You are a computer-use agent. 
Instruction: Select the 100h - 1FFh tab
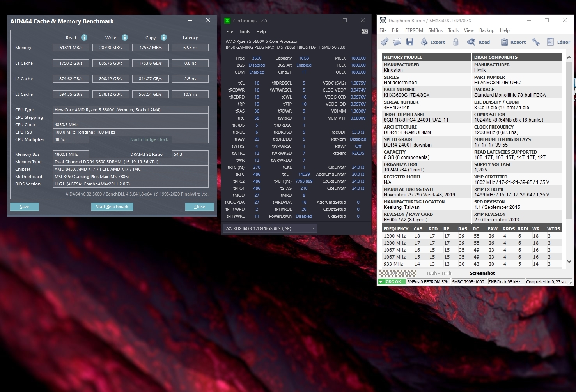pyautogui.click(x=439, y=273)
